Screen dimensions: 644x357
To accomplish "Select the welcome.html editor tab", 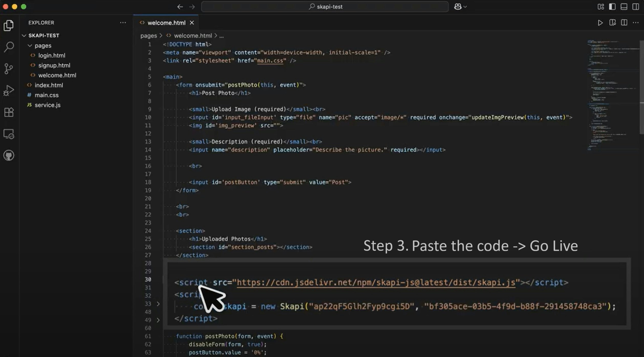I will [x=166, y=23].
